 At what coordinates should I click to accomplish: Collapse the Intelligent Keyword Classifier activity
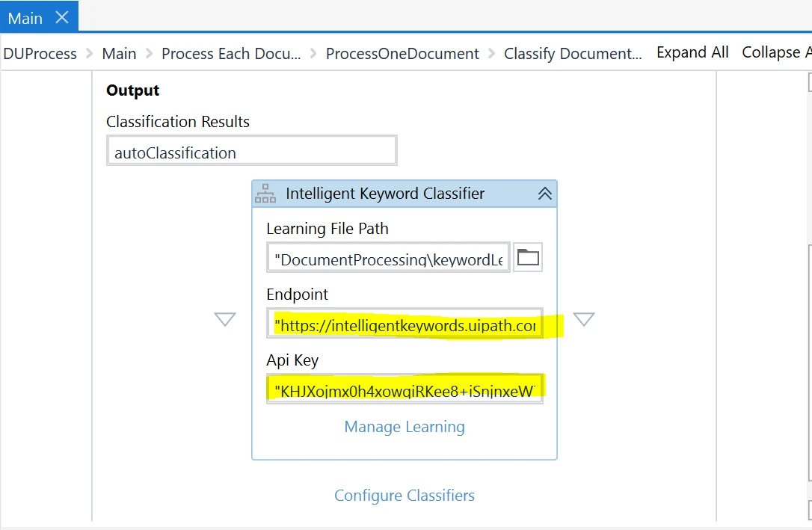(x=545, y=194)
